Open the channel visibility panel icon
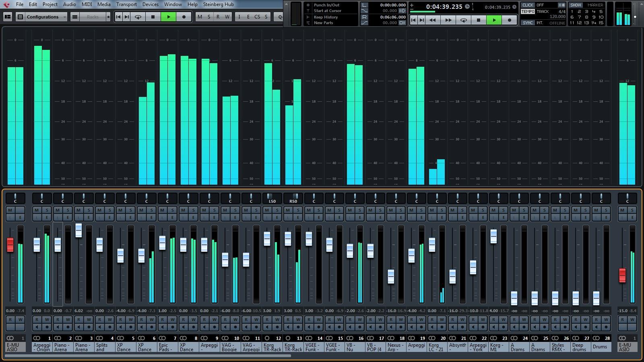 [x=8, y=17]
